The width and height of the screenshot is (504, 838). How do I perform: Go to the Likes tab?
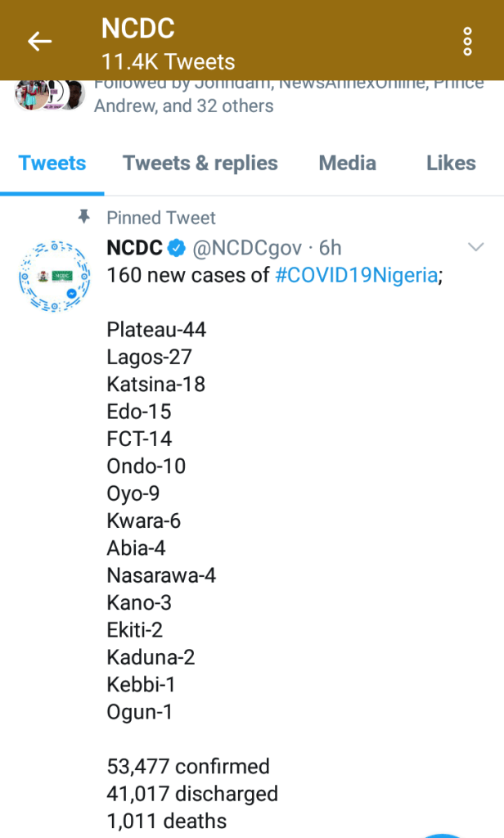click(x=451, y=164)
